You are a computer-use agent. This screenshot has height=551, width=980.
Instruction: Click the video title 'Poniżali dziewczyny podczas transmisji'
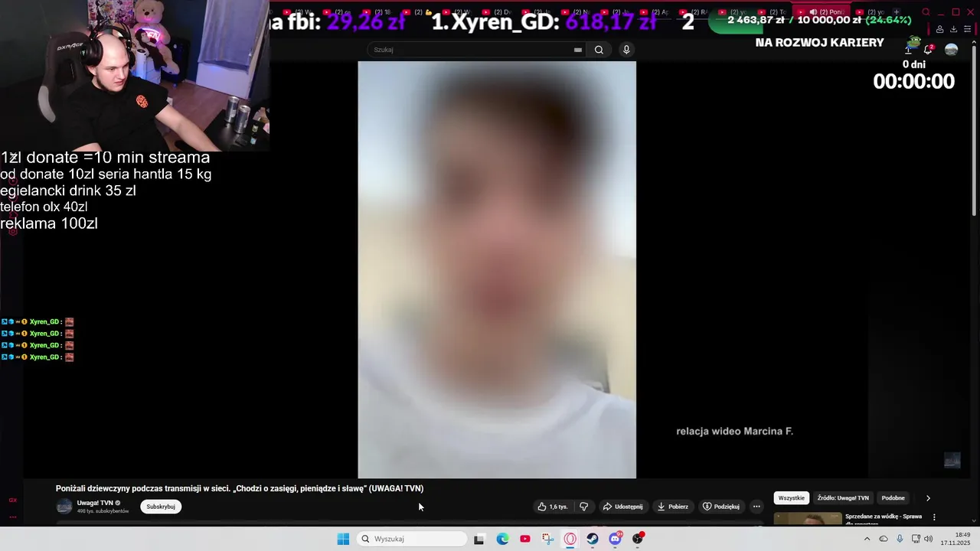240,488
